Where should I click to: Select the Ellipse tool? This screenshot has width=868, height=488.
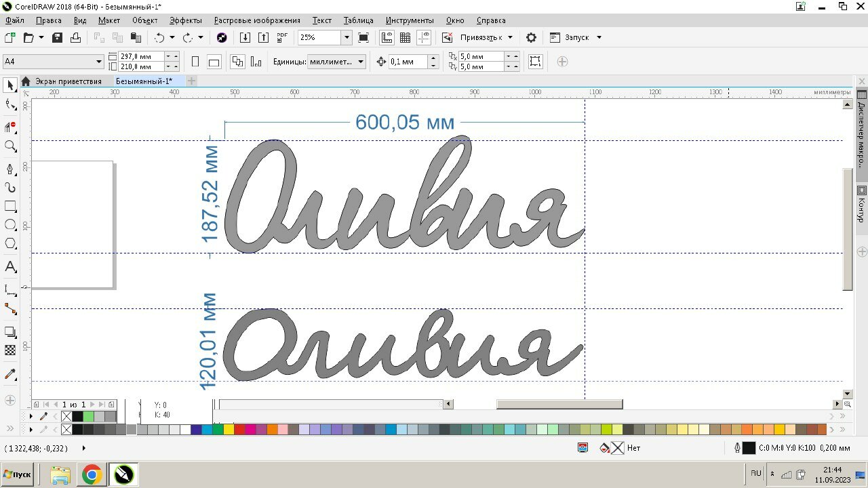(x=10, y=225)
